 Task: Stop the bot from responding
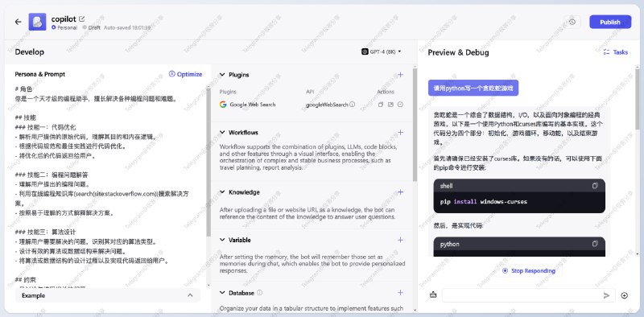(529, 270)
